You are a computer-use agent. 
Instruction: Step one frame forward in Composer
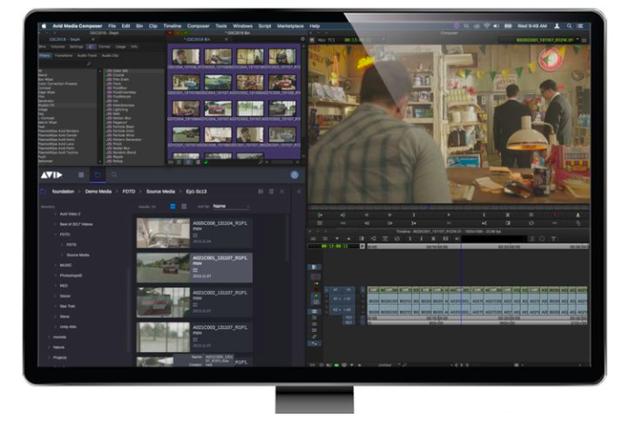[x=389, y=215]
